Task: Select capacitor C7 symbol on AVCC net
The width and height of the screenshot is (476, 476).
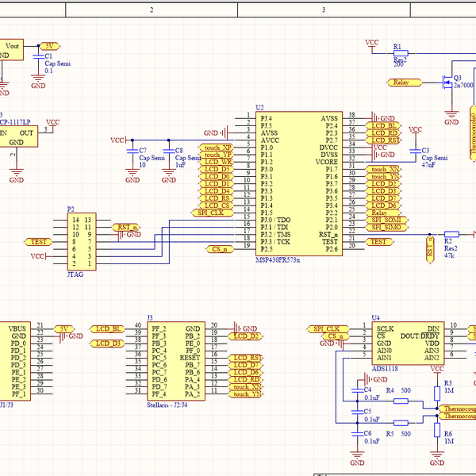Action: [x=132, y=151]
